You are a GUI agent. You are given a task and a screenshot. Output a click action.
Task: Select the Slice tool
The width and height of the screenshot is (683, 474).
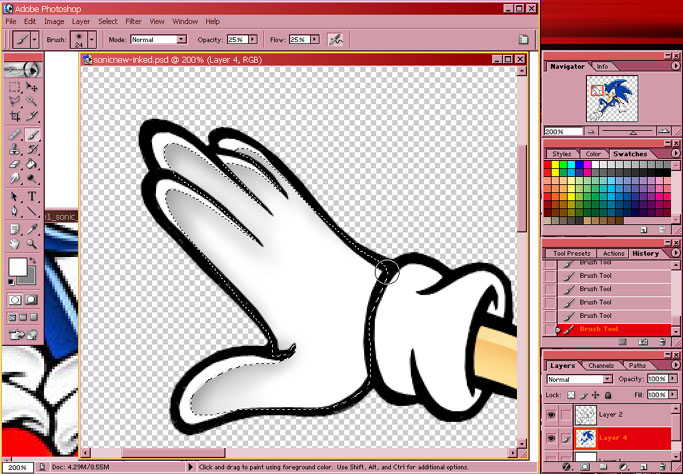[x=31, y=116]
